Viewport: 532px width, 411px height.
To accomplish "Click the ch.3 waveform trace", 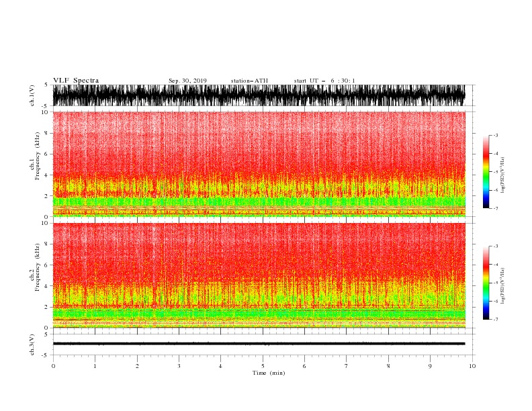I will (259, 344).
